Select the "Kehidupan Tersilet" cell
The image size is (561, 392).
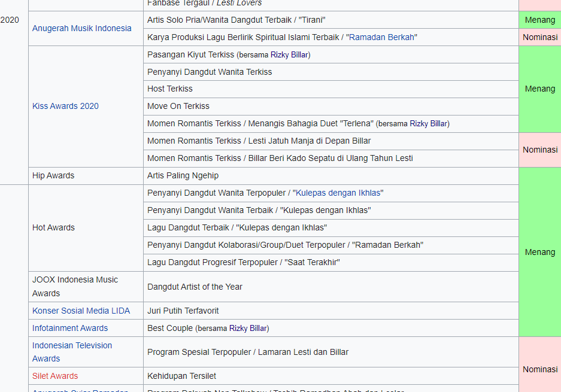(331, 376)
